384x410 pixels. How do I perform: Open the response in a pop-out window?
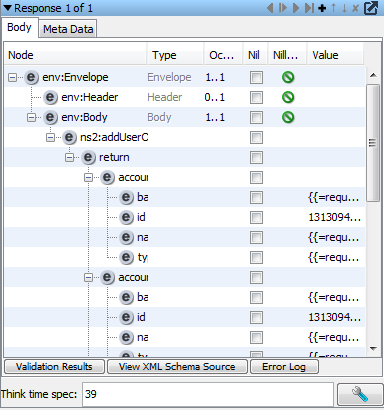[x=371, y=8]
